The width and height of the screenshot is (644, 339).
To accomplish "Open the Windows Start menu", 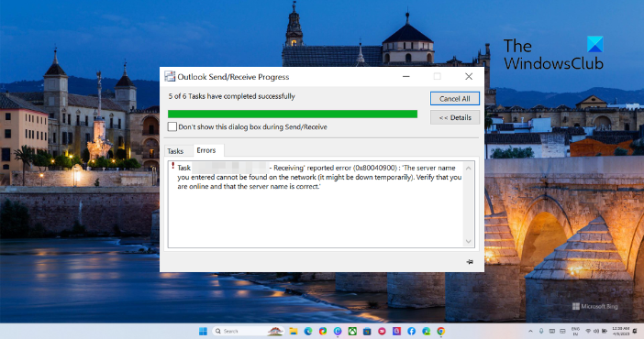I will point(203,331).
